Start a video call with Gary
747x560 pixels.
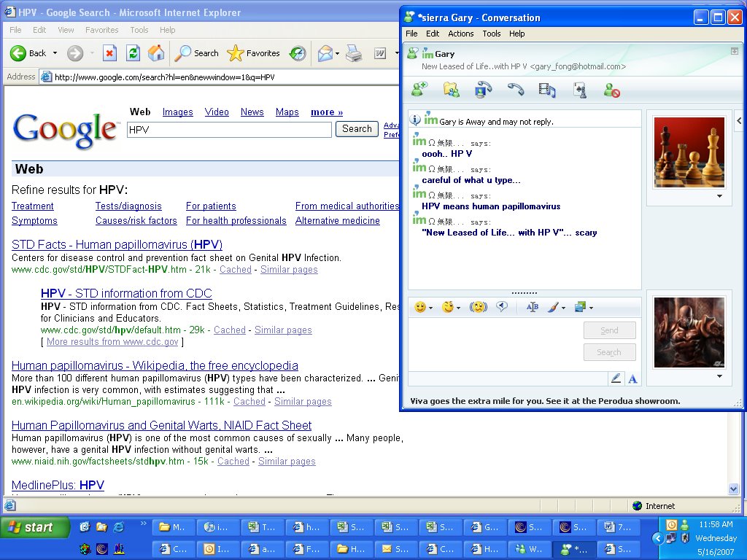pyautogui.click(x=483, y=90)
